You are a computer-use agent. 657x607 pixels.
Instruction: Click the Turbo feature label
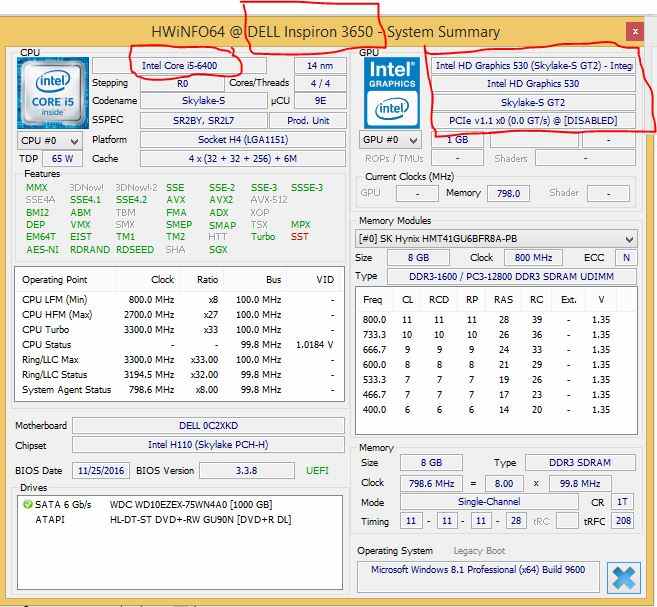(263, 237)
